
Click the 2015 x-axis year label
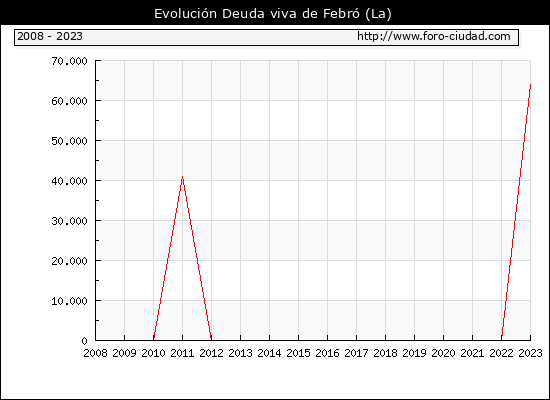pyautogui.click(x=299, y=353)
